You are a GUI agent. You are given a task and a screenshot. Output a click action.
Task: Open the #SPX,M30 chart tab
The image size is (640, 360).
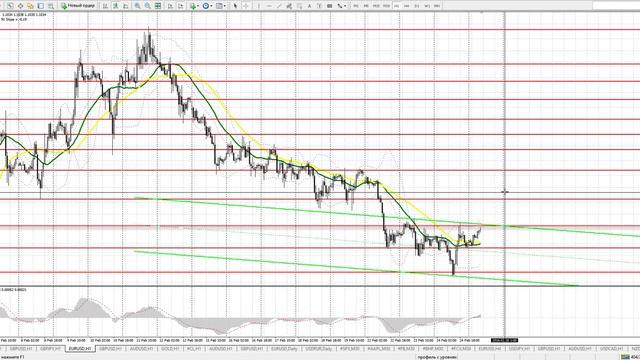pyautogui.click(x=350, y=349)
